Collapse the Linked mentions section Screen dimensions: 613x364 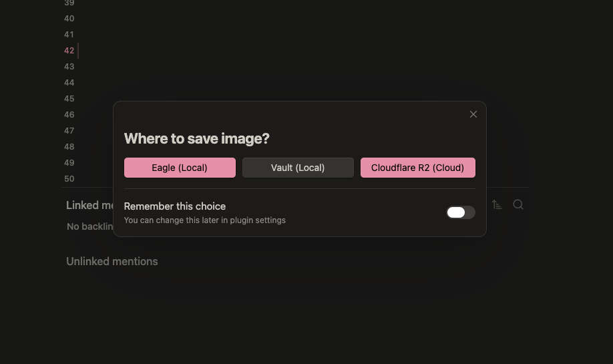coord(89,205)
